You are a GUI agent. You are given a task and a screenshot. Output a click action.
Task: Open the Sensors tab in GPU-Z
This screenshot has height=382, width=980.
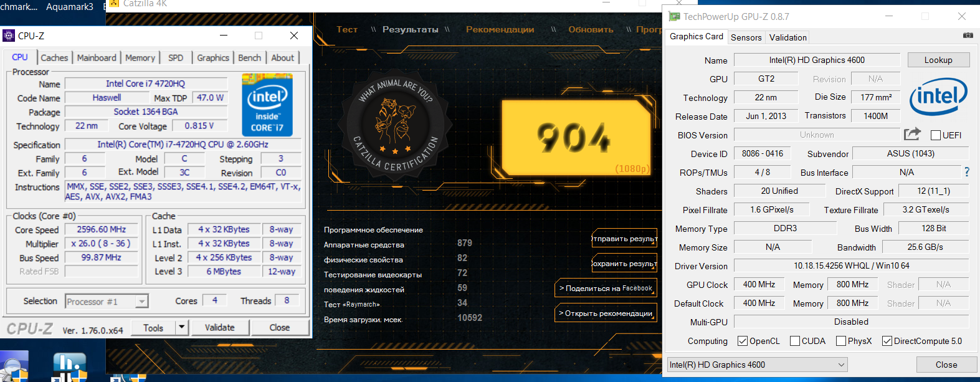(746, 37)
